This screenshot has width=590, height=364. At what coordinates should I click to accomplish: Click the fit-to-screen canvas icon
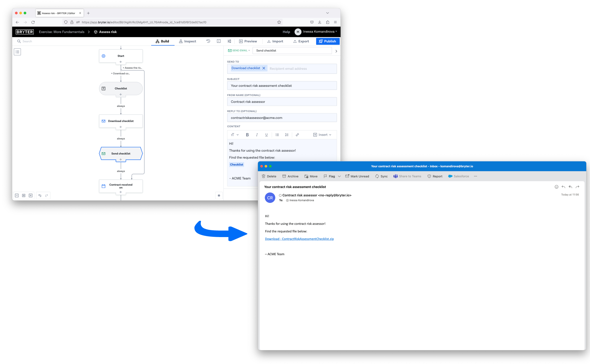(x=24, y=196)
